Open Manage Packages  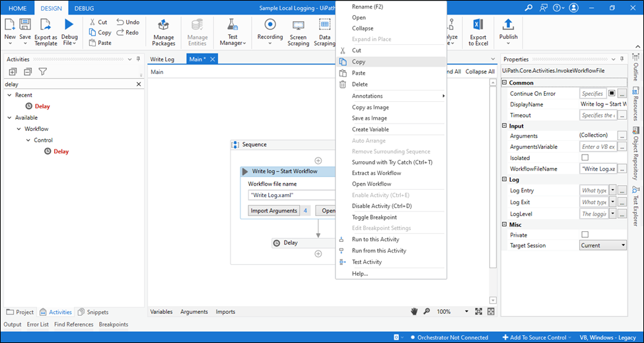(x=164, y=32)
